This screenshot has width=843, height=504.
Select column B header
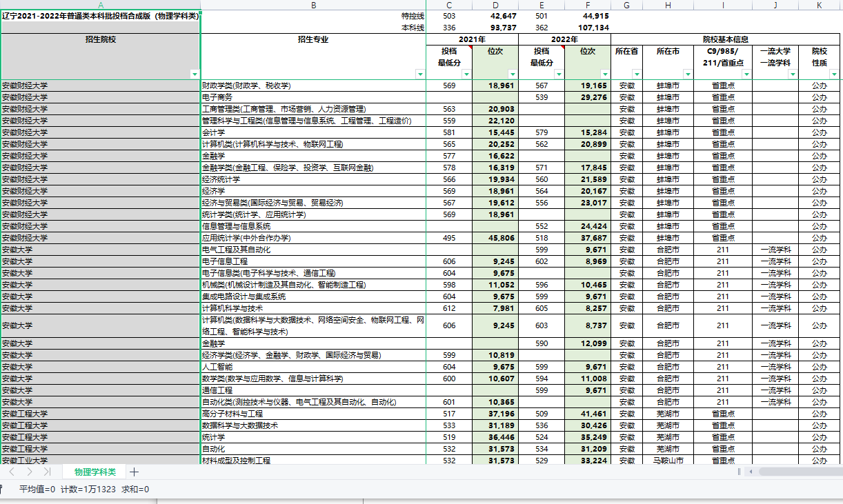[313, 5]
